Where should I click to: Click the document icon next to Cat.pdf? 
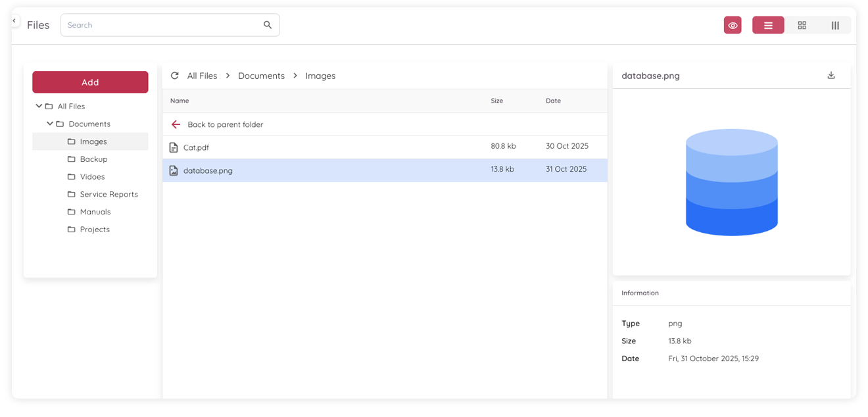coord(174,146)
